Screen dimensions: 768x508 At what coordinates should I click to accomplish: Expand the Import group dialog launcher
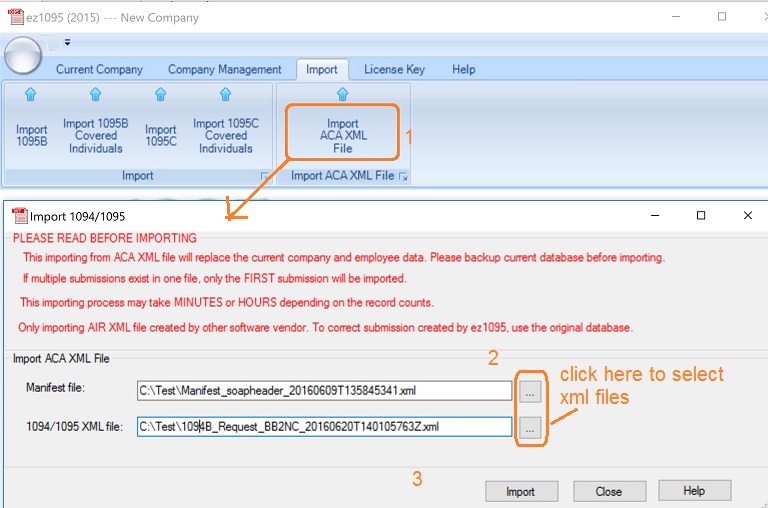coord(265,177)
